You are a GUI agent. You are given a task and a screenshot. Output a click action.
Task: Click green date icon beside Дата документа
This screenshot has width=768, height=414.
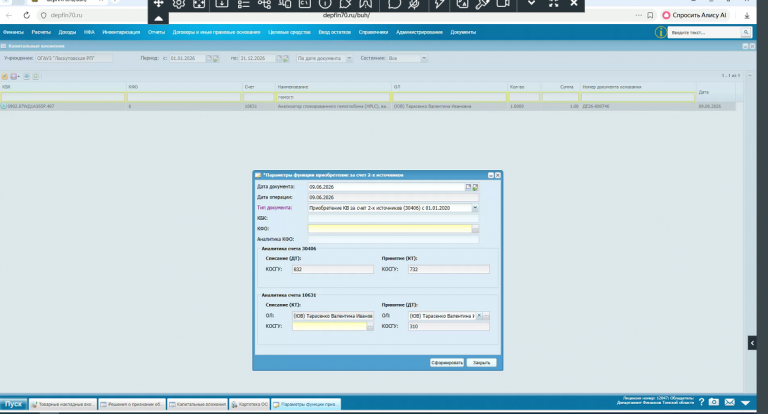[x=475, y=187]
